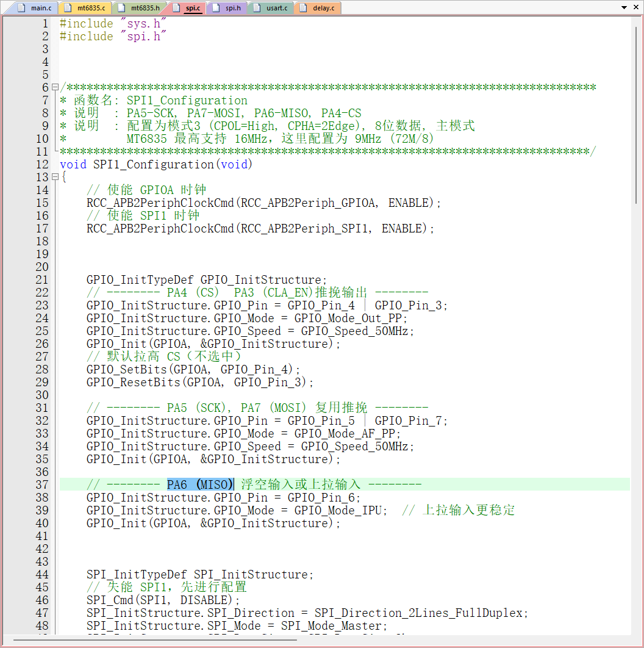The image size is (644, 648).
Task: Switch to the mt6835.h tab
Action: tap(139, 8)
